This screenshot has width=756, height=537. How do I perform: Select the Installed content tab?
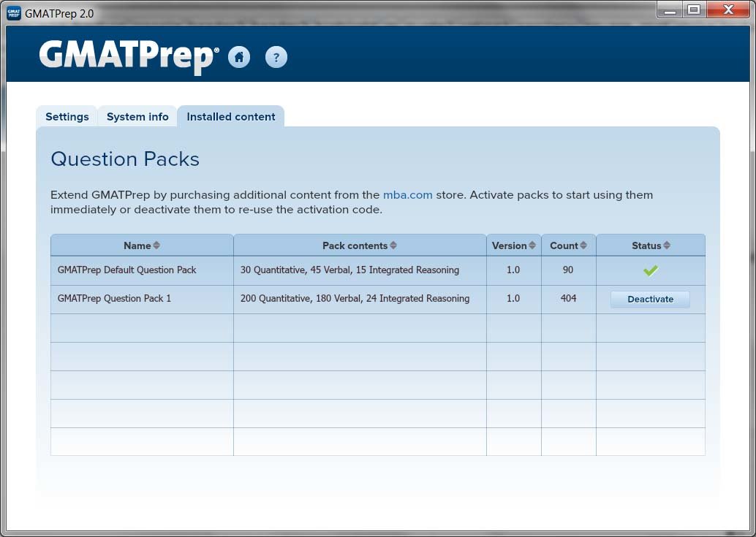[x=231, y=117]
